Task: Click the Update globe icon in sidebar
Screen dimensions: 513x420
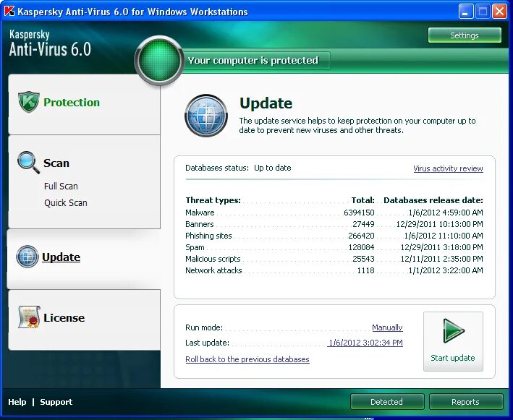Action: coord(27,257)
